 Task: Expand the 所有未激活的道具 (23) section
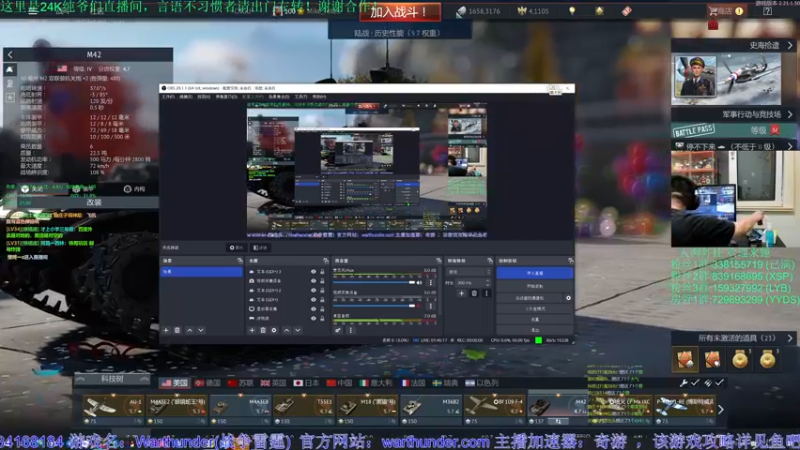point(790,338)
